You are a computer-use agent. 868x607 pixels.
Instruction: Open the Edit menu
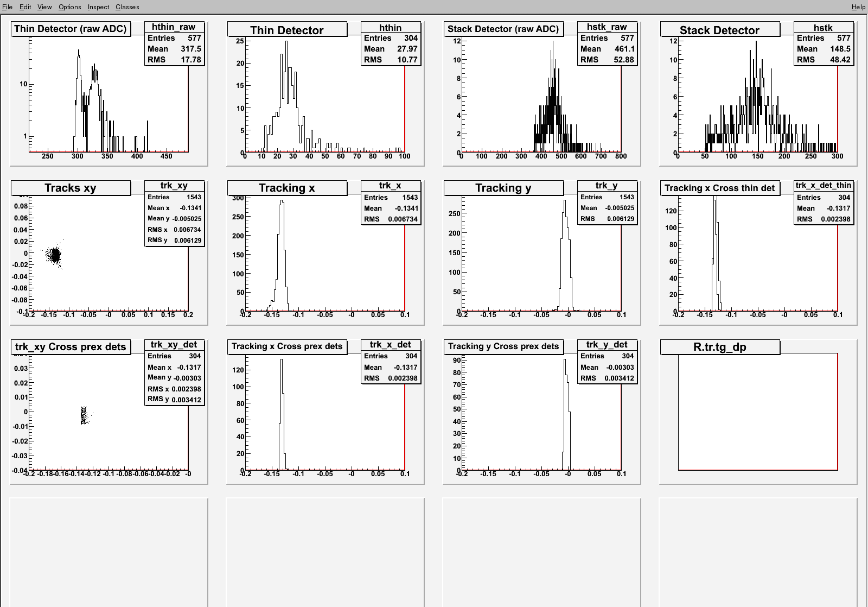[x=25, y=7]
